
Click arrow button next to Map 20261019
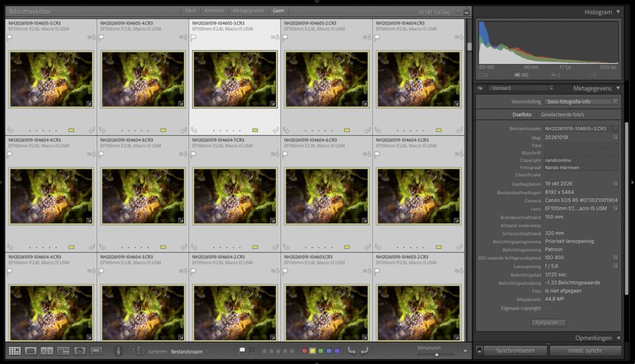(x=615, y=137)
